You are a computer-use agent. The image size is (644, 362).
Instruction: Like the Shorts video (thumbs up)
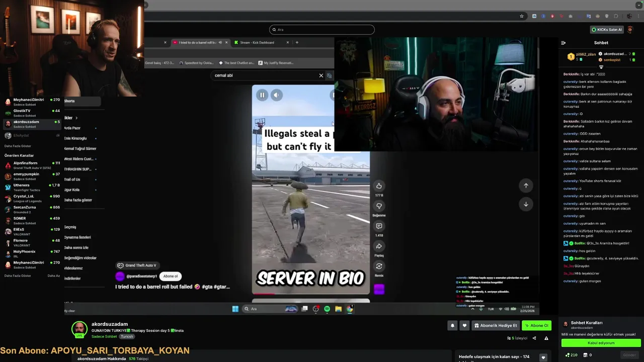tap(379, 186)
